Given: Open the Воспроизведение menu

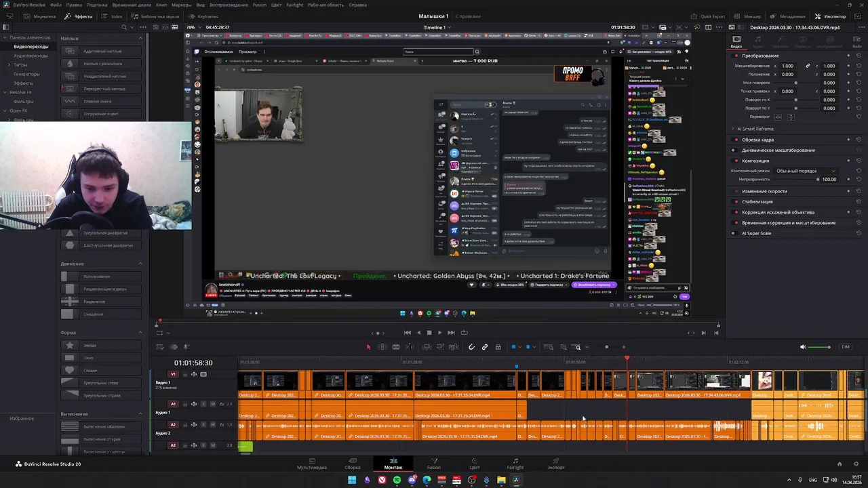Looking at the screenshot, I should 229,5.
